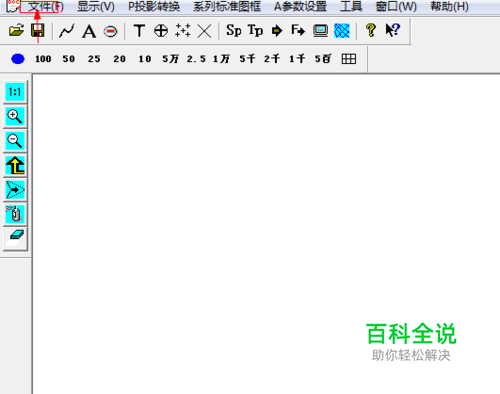
Task: Click the open folder icon
Action: (16, 31)
